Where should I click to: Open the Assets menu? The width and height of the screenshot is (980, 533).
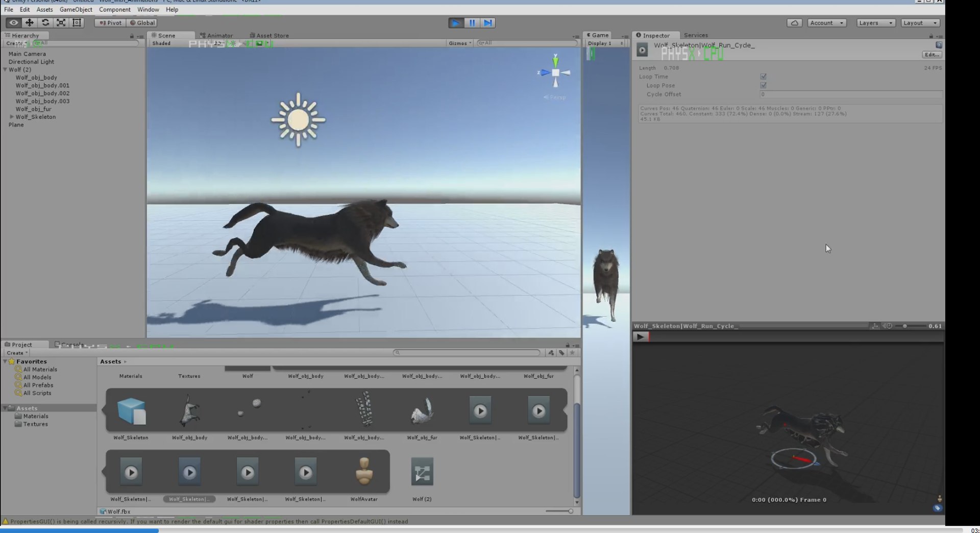tap(44, 9)
